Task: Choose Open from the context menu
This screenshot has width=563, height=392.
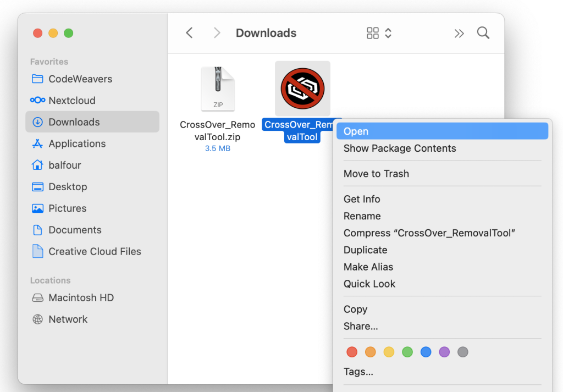Action: (356, 131)
